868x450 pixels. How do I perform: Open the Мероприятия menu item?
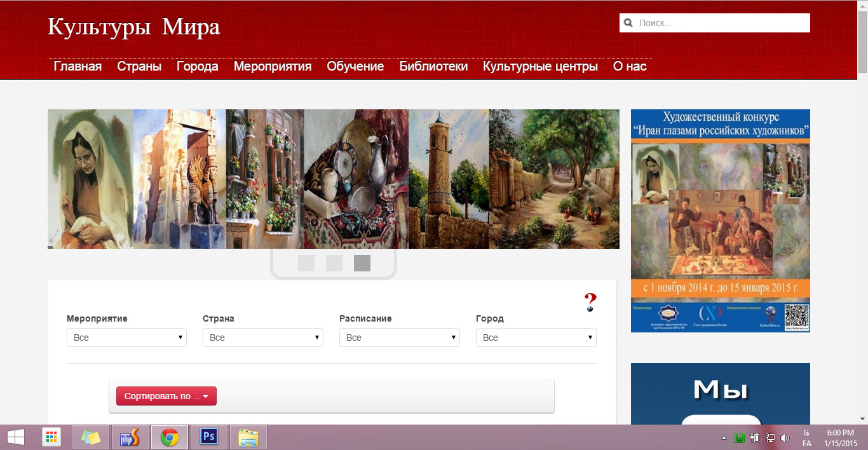pyautogui.click(x=273, y=66)
